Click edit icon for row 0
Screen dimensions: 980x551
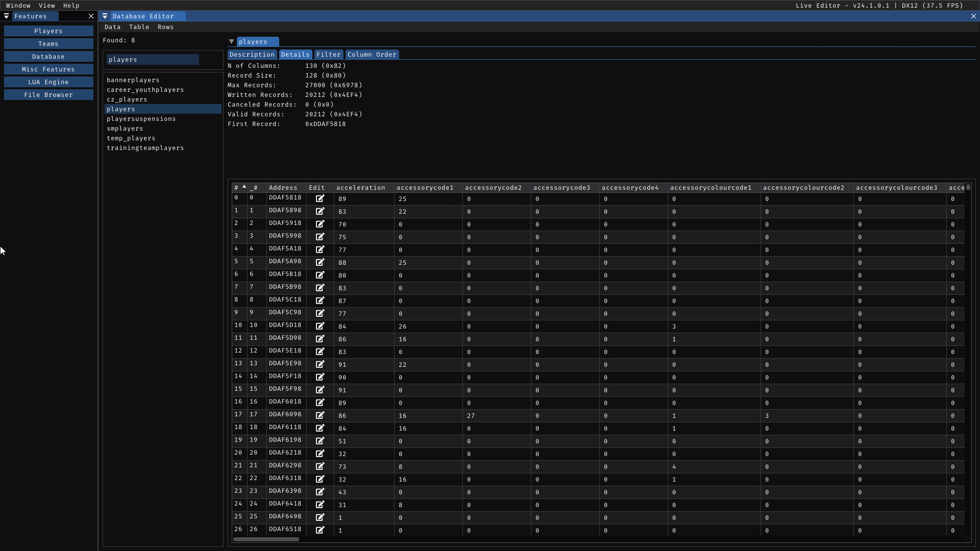320,198
